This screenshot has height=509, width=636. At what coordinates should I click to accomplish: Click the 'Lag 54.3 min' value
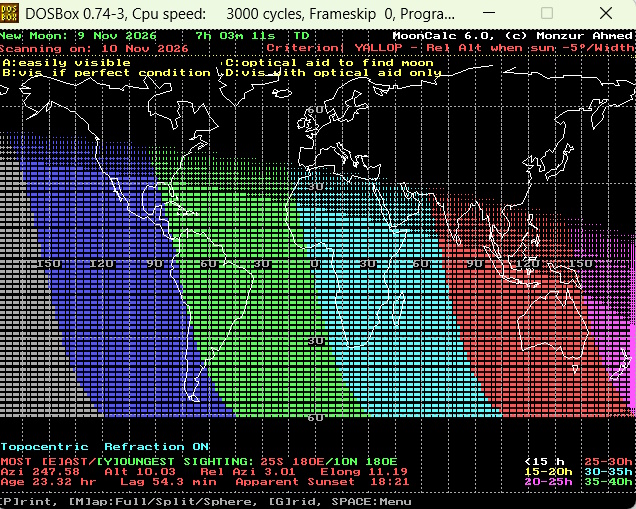[168, 482]
